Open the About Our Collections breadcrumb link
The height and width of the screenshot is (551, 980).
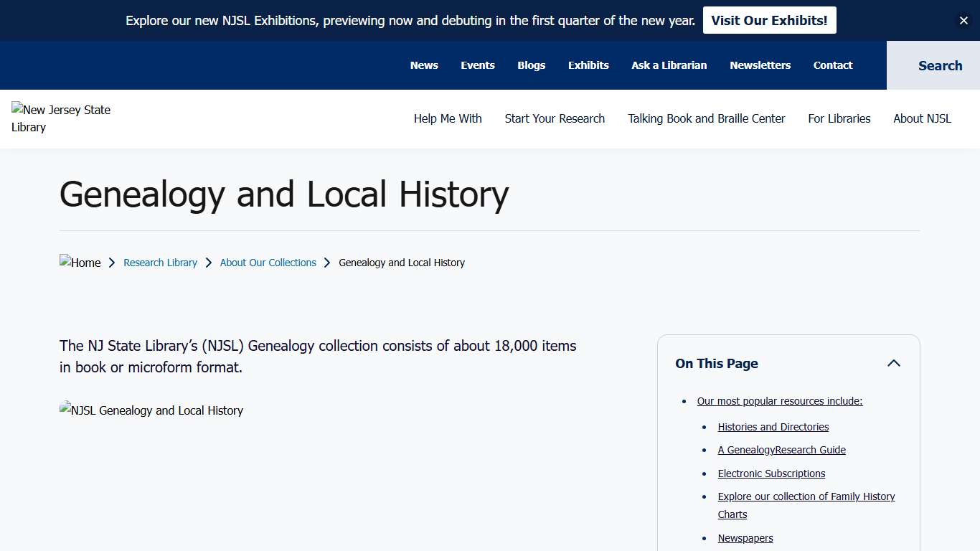pos(268,263)
